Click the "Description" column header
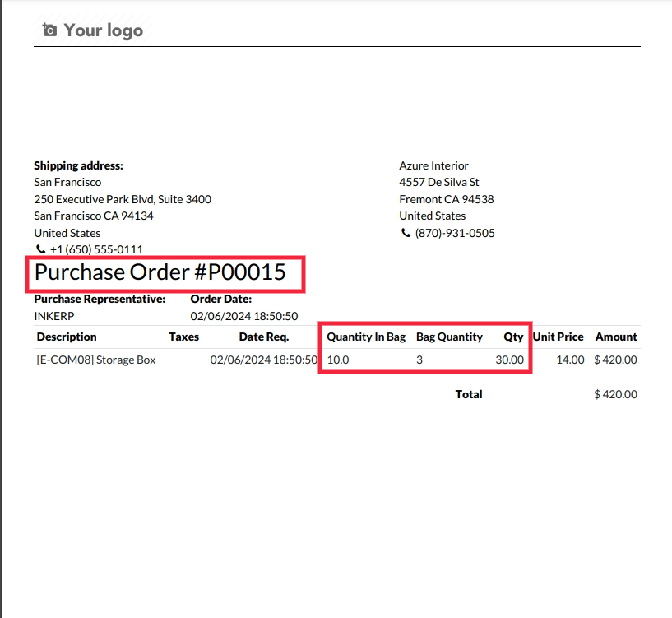 tap(67, 337)
